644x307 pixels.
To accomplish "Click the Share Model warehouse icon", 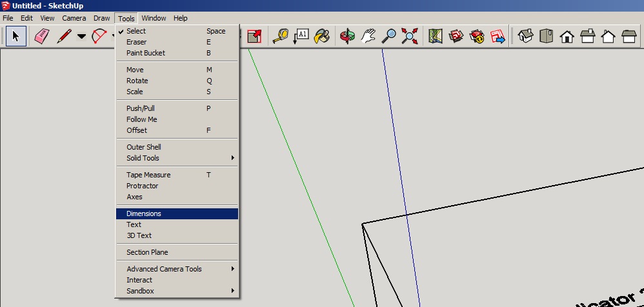I will click(x=477, y=36).
